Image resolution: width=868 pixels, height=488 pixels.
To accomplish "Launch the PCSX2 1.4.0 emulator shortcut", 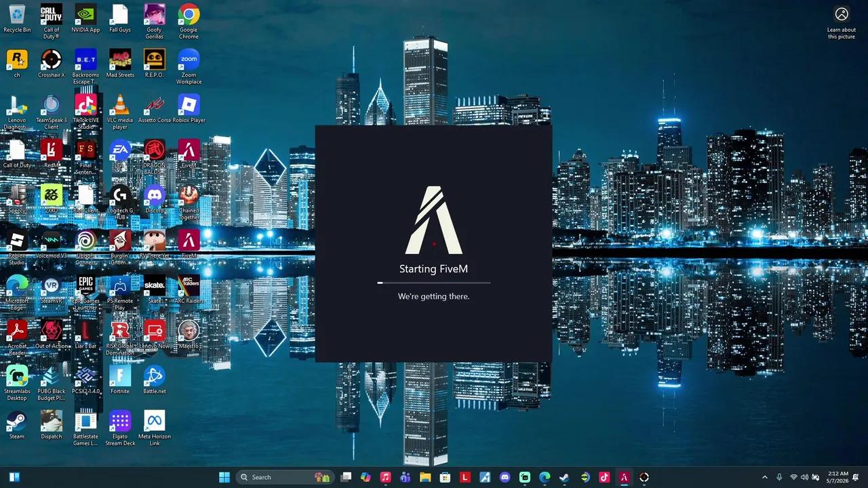I will point(85,380).
